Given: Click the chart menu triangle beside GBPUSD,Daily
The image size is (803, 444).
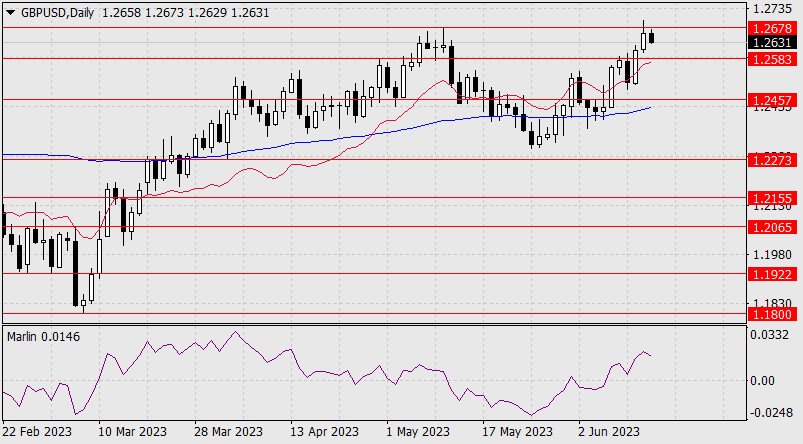Looking at the screenshot, I should pyautogui.click(x=11, y=13).
